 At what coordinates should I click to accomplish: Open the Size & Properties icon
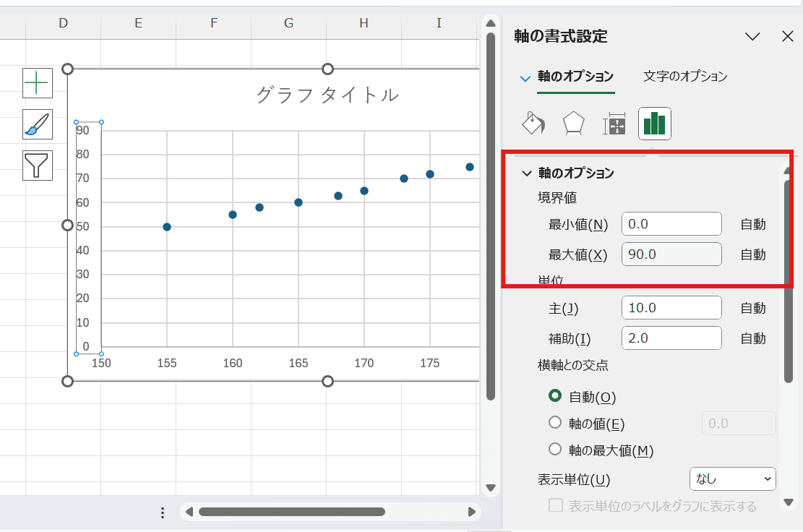(x=614, y=124)
